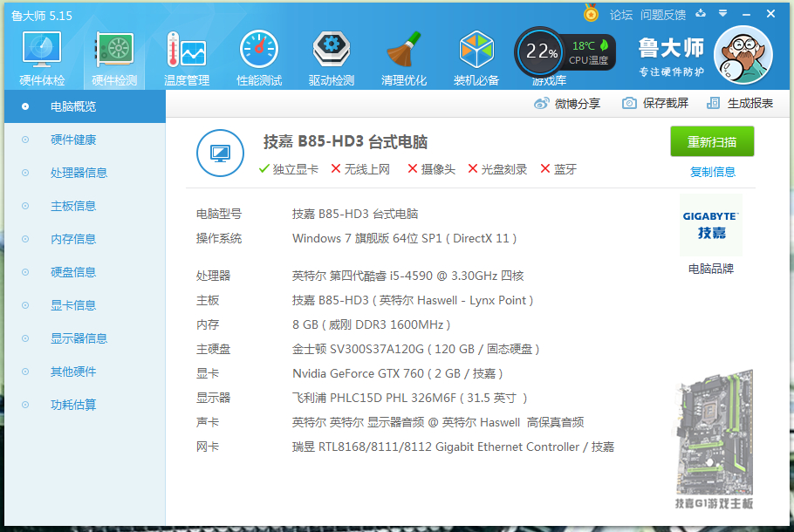The height and width of the screenshot is (532, 794).
Task: Open the title bar dropdown arrow menu
Action: (x=723, y=14)
